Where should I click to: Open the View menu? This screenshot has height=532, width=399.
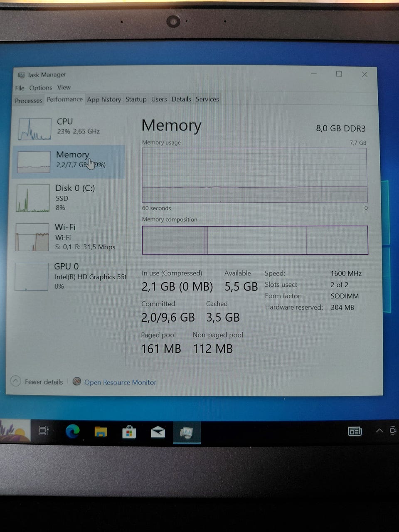(x=64, y=87)
